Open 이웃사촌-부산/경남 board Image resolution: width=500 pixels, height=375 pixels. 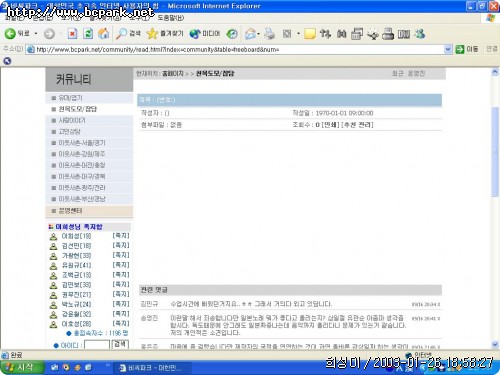coord(82,199)
